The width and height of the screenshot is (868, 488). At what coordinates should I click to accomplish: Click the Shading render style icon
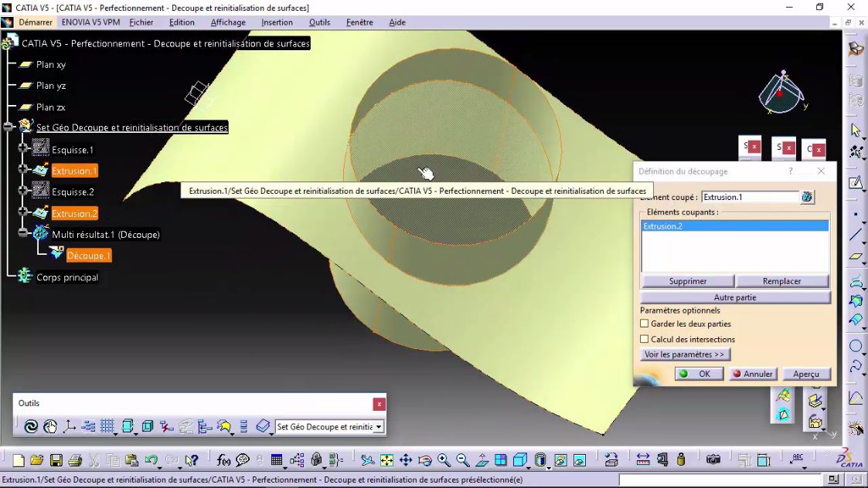[x=540, y=460]
